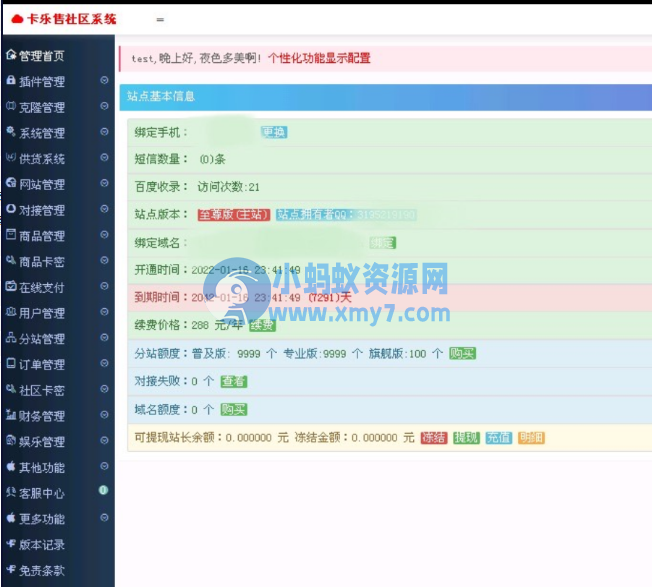Viewport: 652px width, 587px height.
Task: Click the icon beside 免责条款
Action: click(x=11, y=569)
